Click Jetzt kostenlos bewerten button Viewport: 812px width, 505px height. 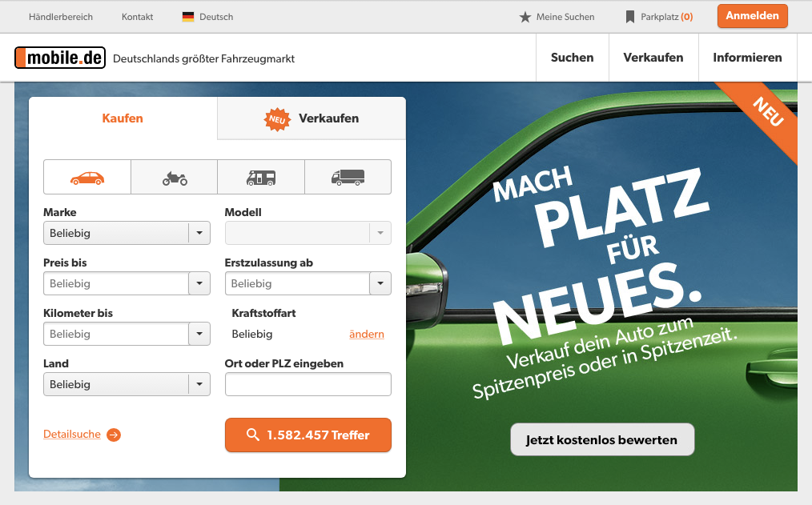point(602,440)
